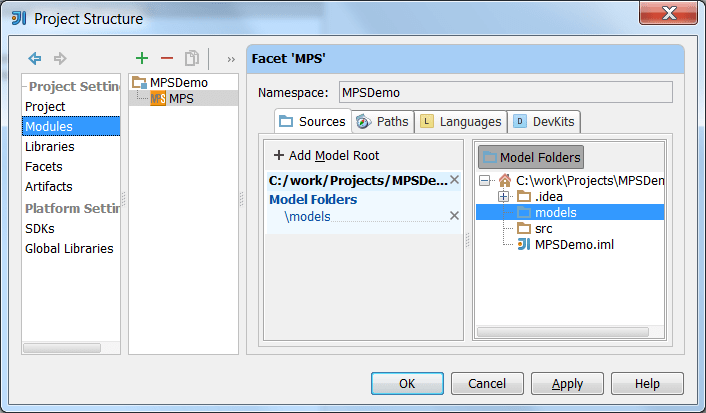Select the src folder in tree
Image resolution: width=706 pixels, height=413 pixels.
pos(535,228)
